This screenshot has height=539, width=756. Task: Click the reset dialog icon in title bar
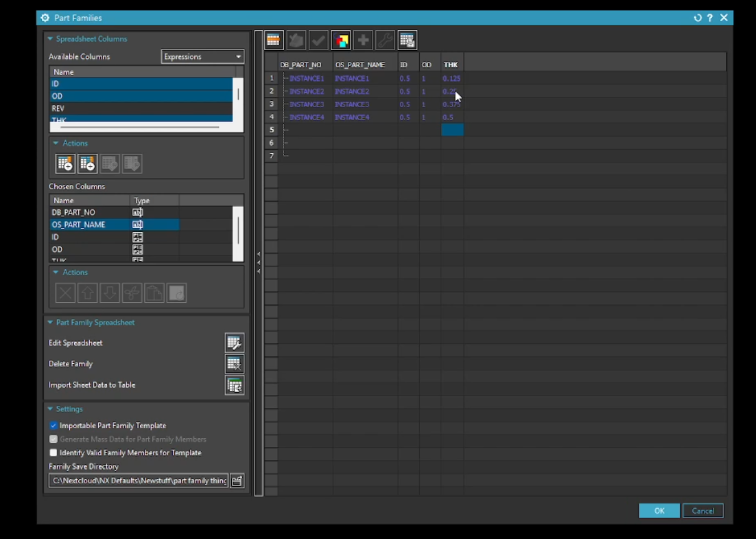point(698,18)
